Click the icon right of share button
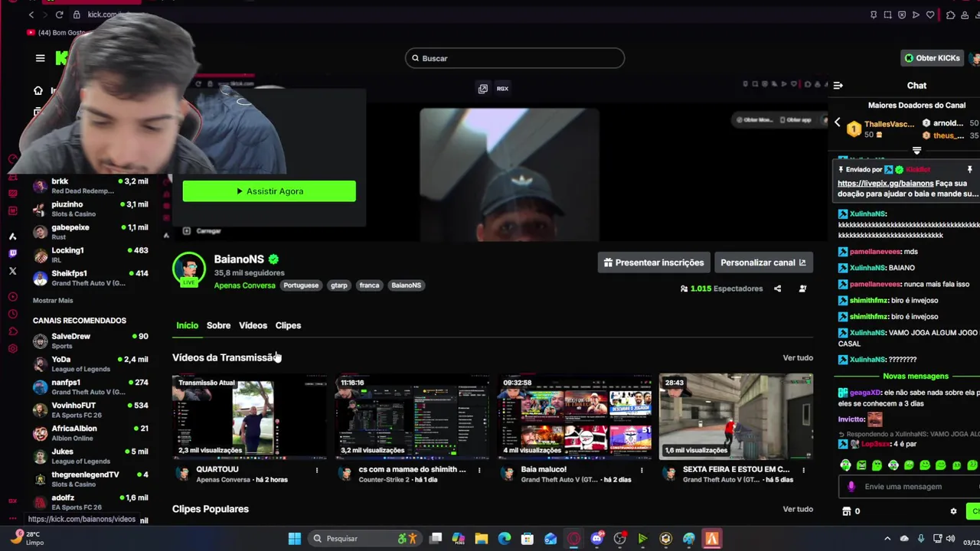 (802, 289)
